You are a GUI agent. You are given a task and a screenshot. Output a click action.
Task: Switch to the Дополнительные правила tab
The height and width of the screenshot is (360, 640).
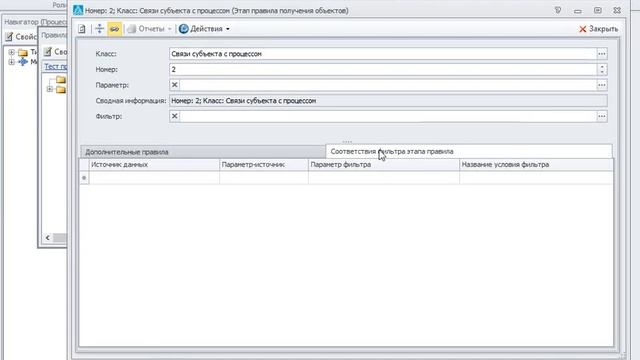(203, 152)
